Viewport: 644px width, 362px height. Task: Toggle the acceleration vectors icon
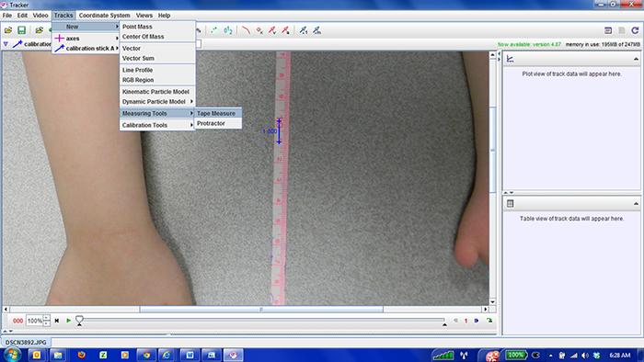click(285, 30)
